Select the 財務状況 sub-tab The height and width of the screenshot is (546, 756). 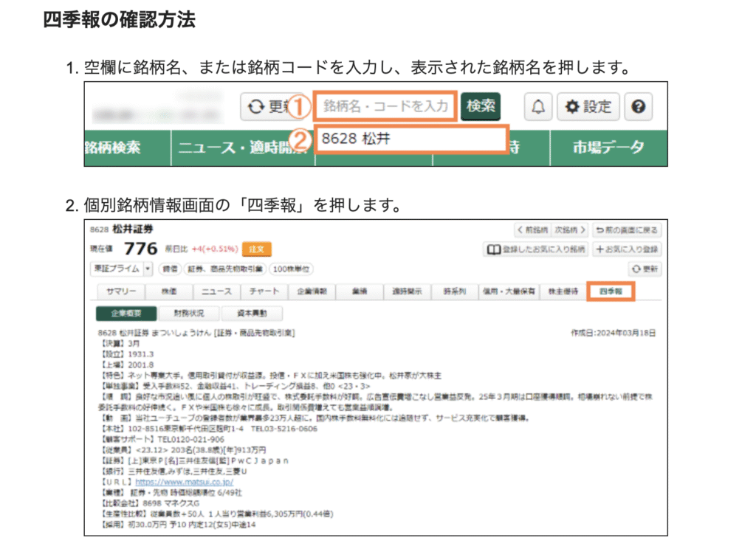(x=189, y=314)
